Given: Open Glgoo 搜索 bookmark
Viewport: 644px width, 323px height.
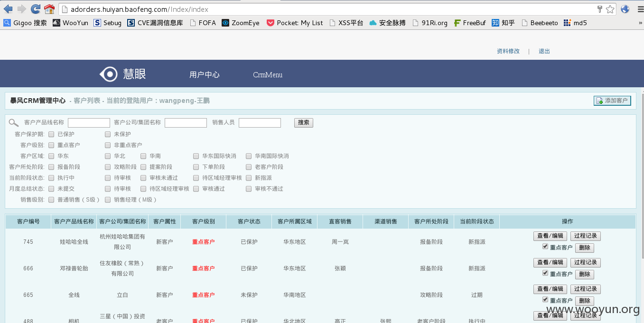Looking at the screenshot, I should [x=25, y=22].
